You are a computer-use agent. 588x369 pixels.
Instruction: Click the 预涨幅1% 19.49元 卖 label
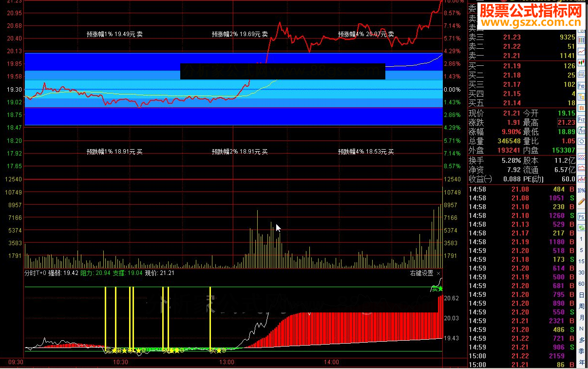(114, 34)
